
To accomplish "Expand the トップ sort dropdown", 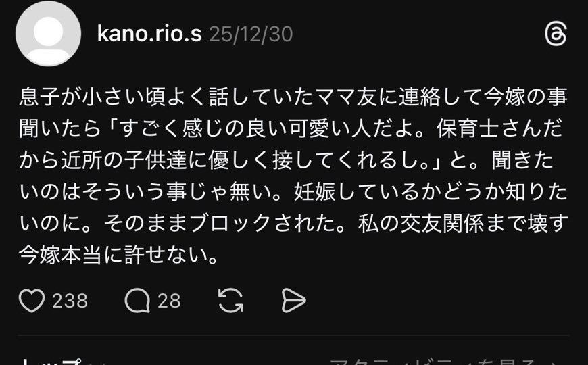I will click(64, 362).
